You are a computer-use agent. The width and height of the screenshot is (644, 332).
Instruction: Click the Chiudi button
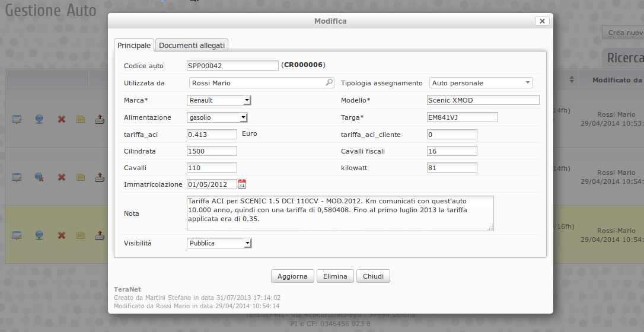click(x=373, y=276)
